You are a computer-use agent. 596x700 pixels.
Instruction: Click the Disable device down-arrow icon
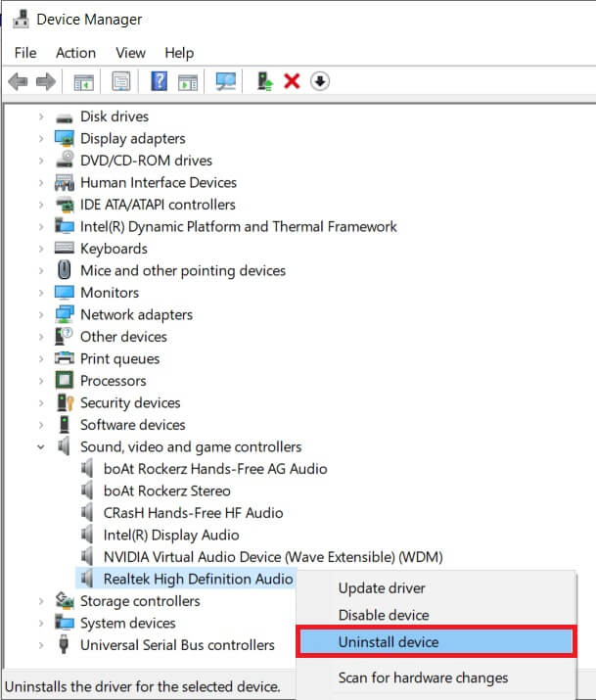coord(319,81)
